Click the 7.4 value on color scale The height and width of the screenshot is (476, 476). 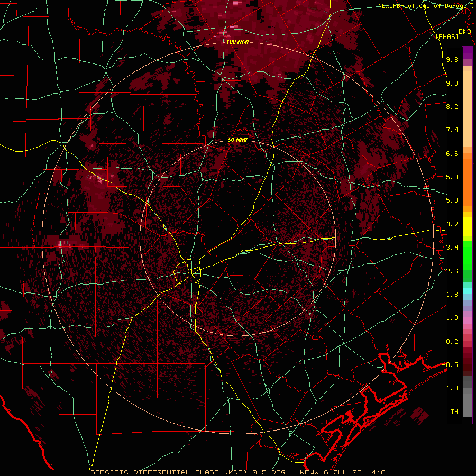(x=452, y=130)
